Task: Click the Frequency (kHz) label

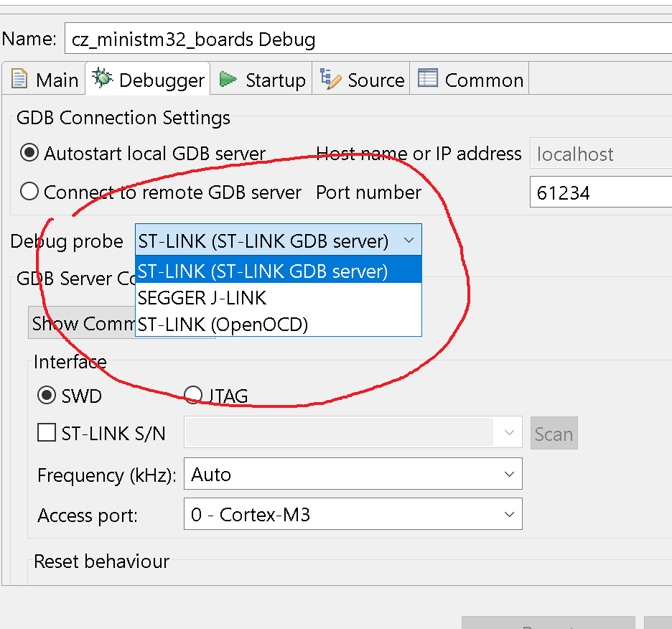Action: tap(107, 475)
